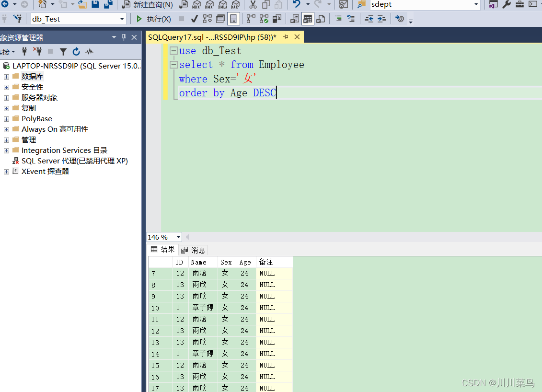Copy selection with the copy icon
This screenshot has height=392, width=542.
[265, 4]
